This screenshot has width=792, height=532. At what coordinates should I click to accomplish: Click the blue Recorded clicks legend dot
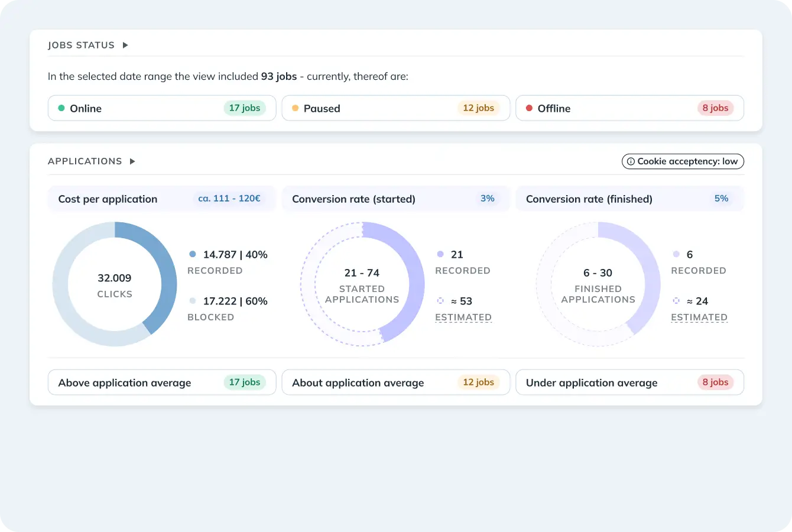[193, 254]
